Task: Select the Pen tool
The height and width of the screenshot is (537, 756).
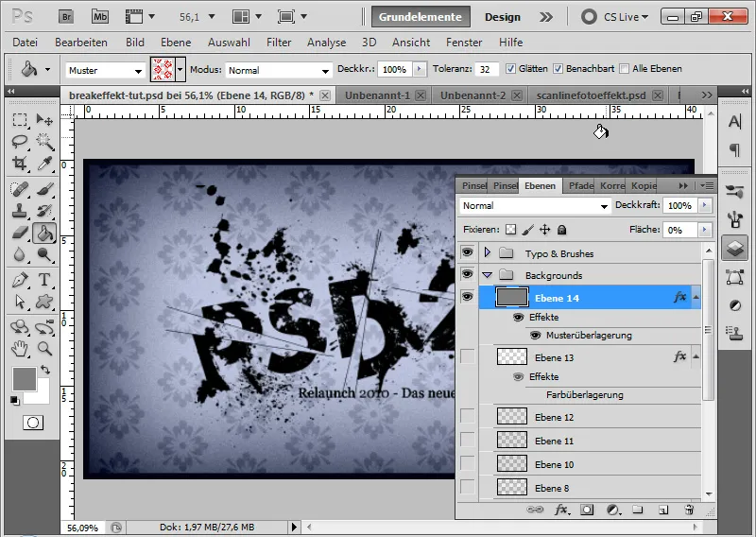Action: pyautogui.click(x=20, y=280)
